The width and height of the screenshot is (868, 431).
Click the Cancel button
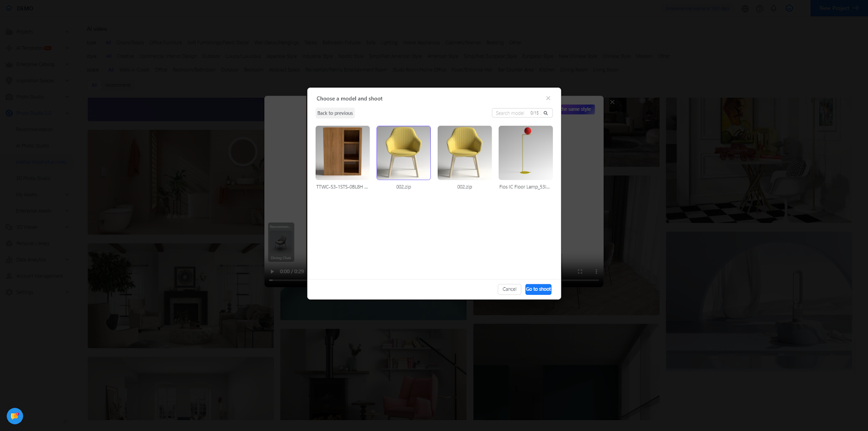click(x=509, y=289)
